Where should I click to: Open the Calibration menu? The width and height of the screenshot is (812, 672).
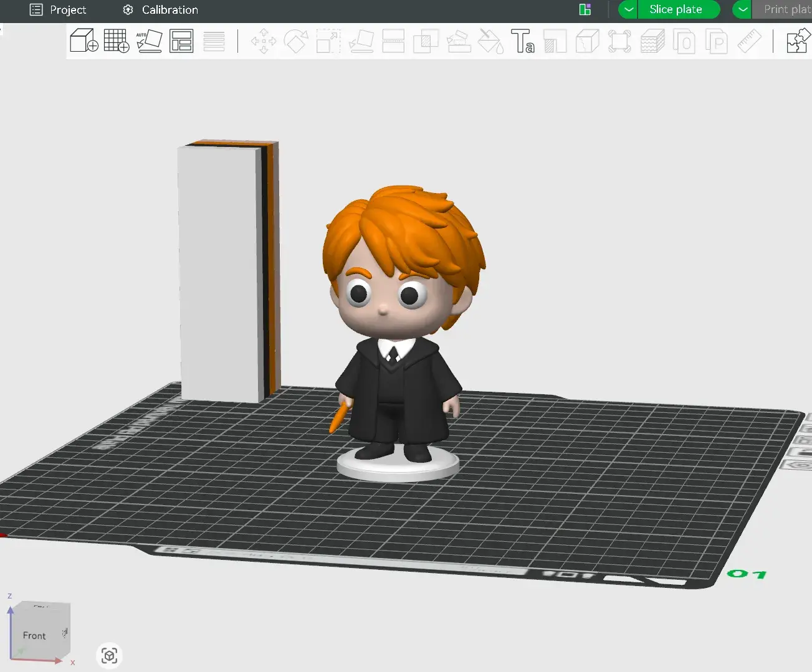coord(160,10)
